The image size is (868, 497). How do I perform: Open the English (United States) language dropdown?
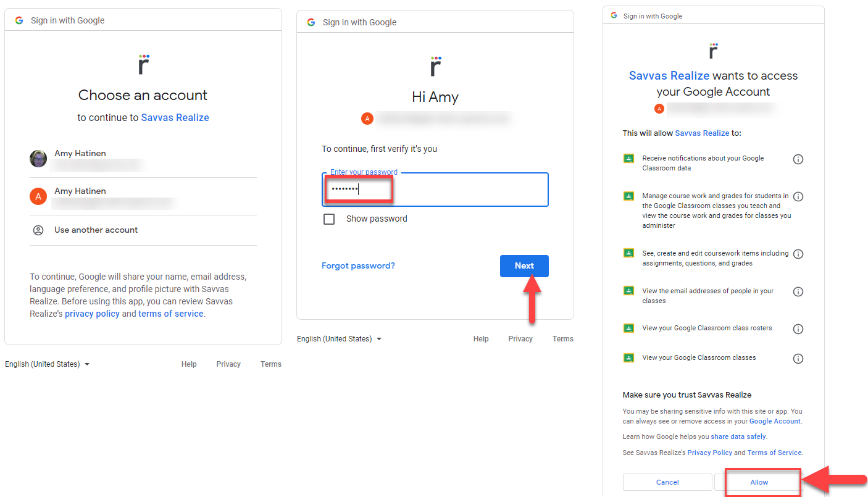coord(48,364)
